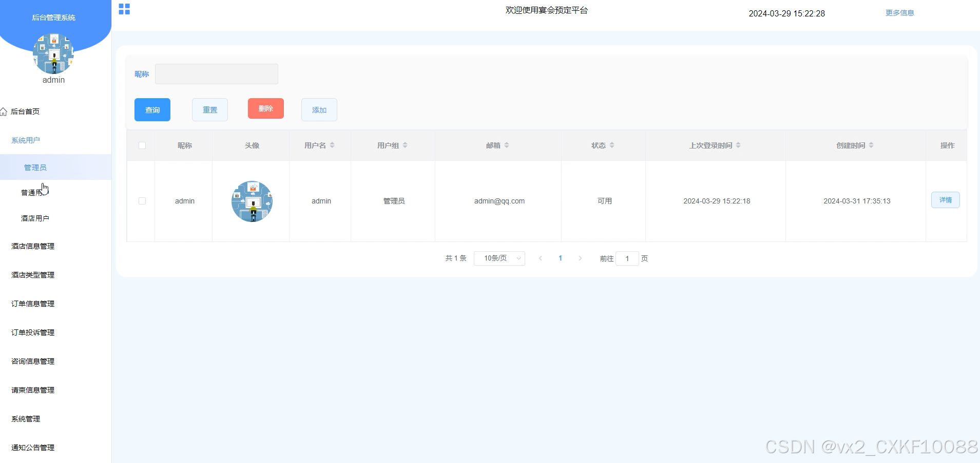Screen dimensions: 980x463
Task: Go to previous page arrow
Action: point(541,258)
